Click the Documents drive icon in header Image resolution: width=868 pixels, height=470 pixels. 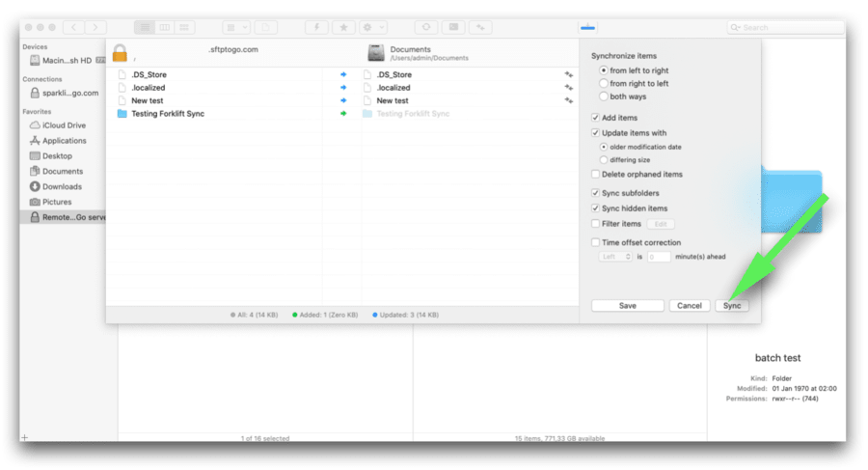376,53
